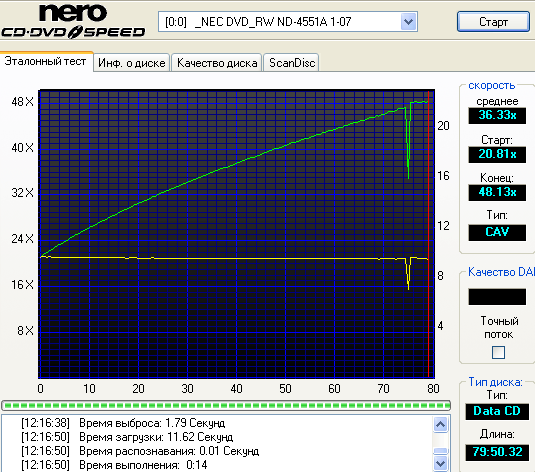Click the Data CD disc type field
Screen dimensions: 535x472
click(x=497, y=411)
